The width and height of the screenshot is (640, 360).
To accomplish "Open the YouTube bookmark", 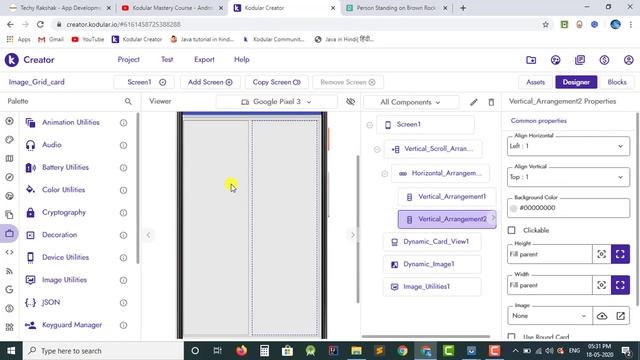I will pyautogui.click(x=88, y=39).
